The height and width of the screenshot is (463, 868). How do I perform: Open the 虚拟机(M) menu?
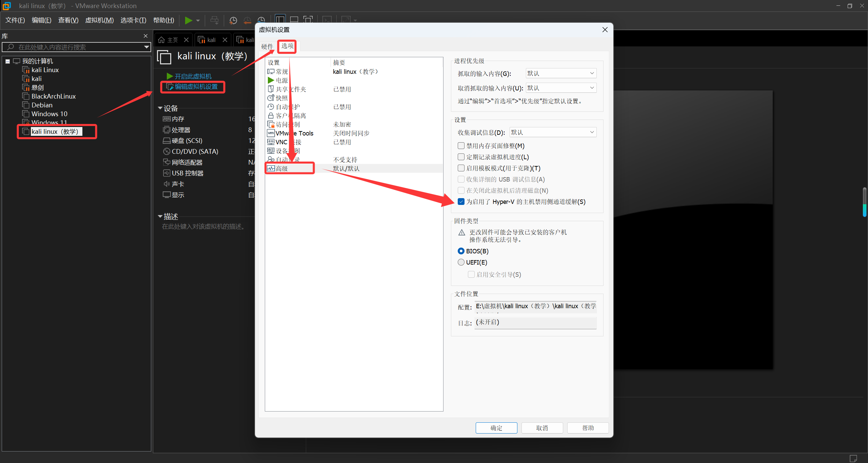(x=99, y=20)
